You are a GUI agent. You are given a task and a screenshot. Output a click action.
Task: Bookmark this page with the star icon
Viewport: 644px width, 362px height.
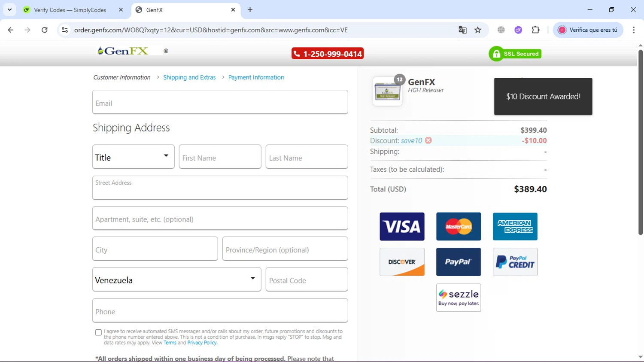(478, 30)
